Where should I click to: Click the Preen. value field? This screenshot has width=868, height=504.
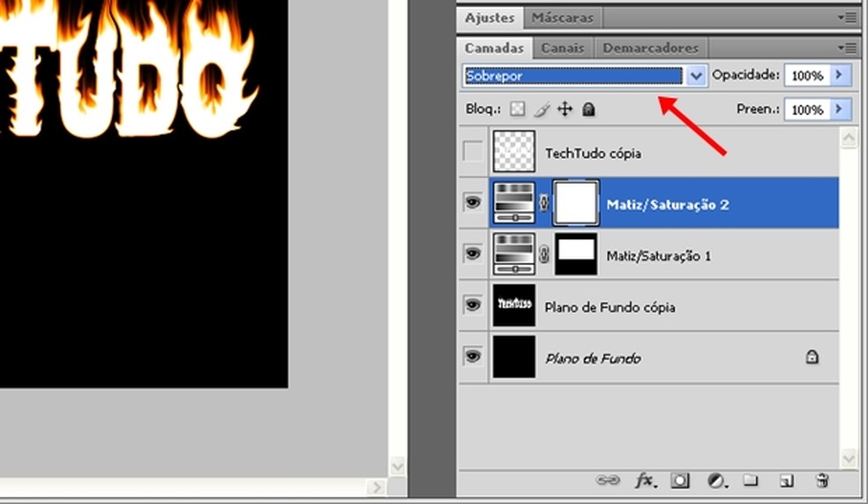tap(807, 109)
